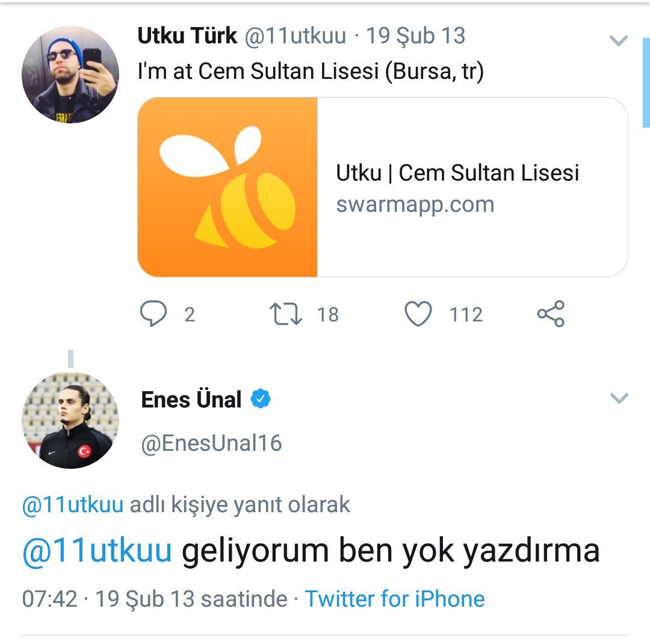This screenshot has height=644, width=650.
Task: Open the share icon on Utku's tweet
Action: (x=551, y=314)
